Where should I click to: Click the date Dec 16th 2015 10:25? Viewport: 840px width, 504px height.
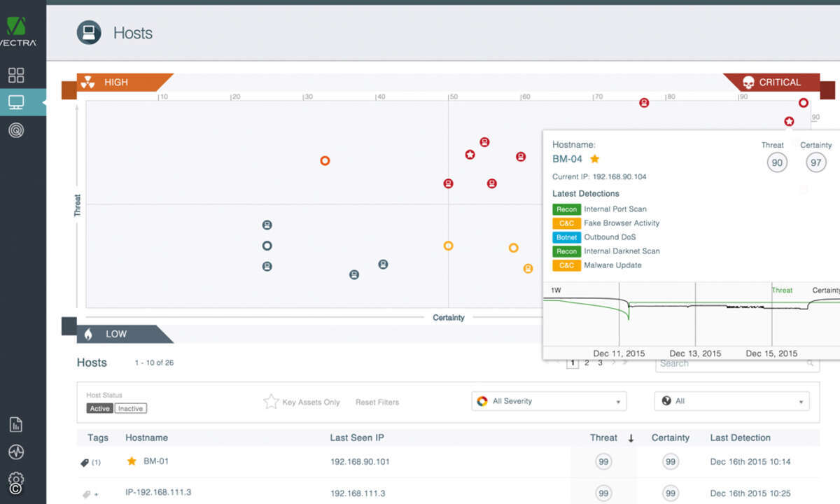pos(750,493)
